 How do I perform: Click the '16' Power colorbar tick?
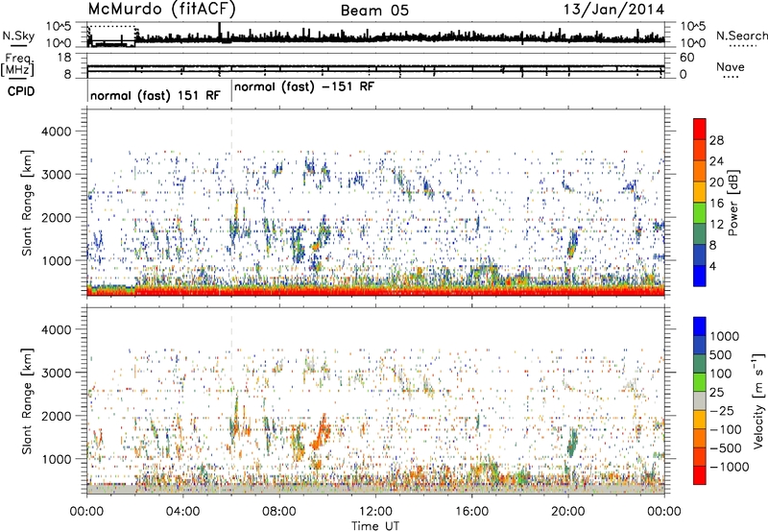click(x=716, y=204)
